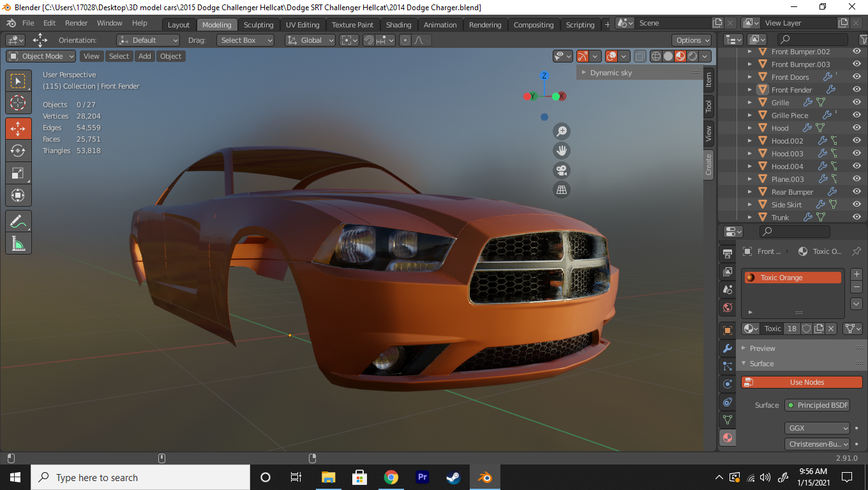Hide Front Bumper.002 with its eye icon
The image size is (868, 490).
(857, 52)
